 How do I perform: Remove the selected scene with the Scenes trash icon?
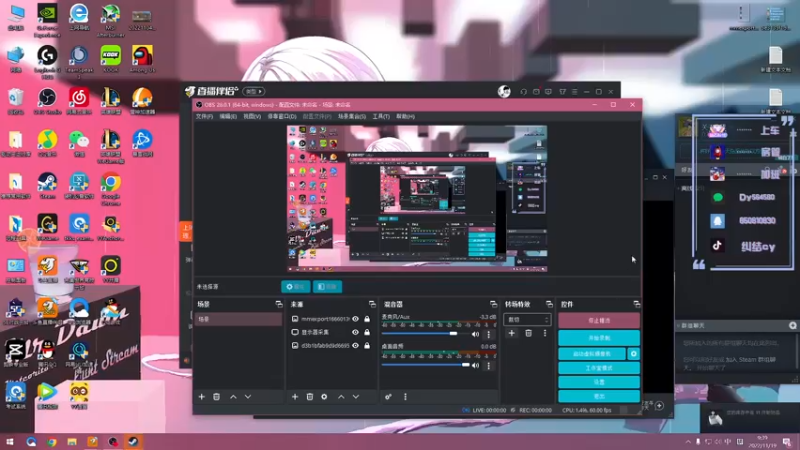coord(216,396)
